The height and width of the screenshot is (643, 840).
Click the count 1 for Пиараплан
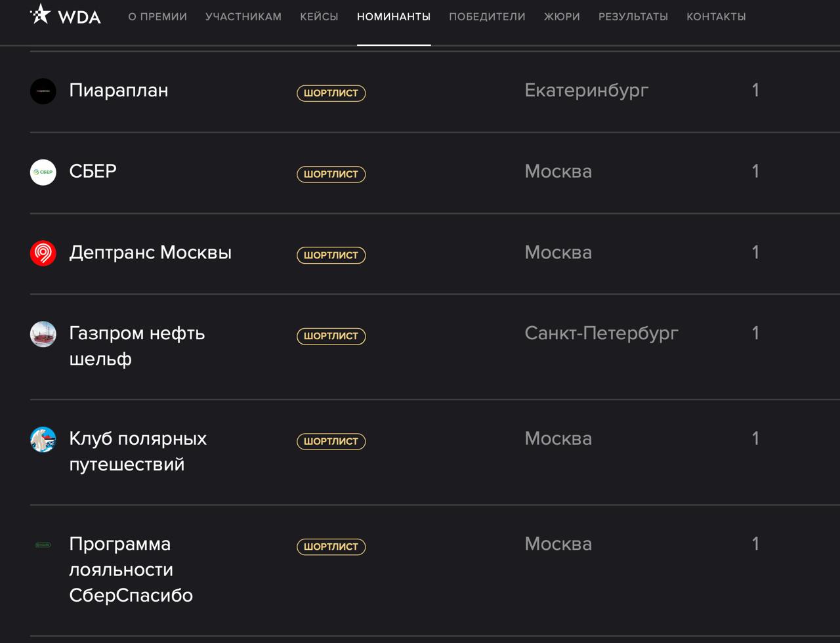tap(755, 91)
